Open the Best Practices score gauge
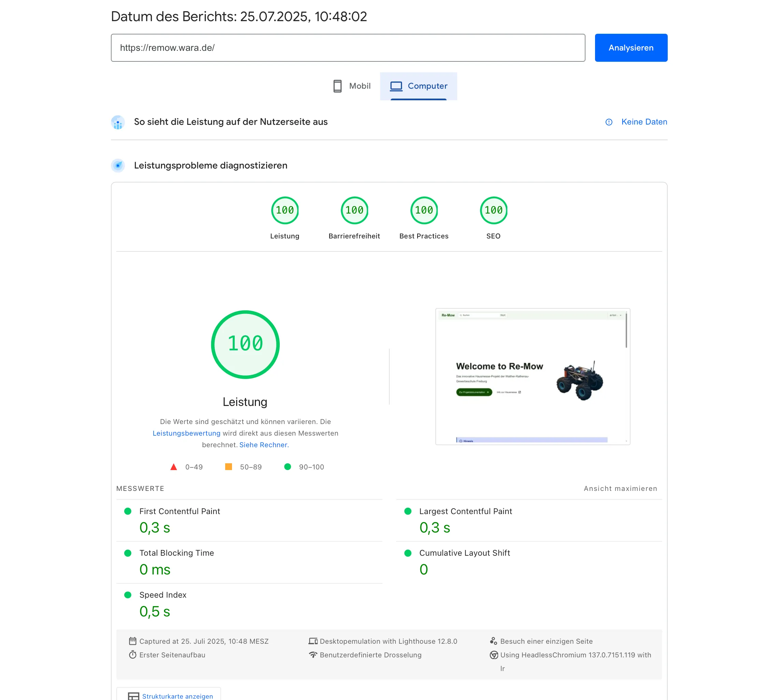Screen dimensions: 782x700 [423, 210]
